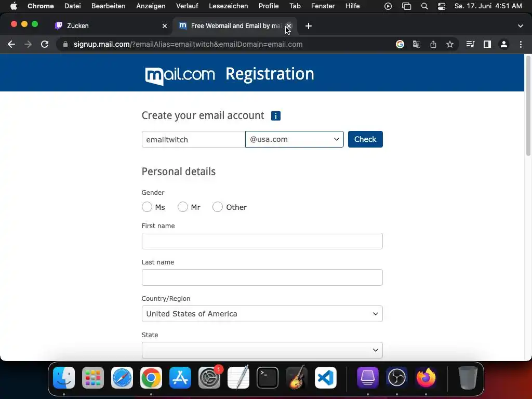This screenshot has width=532, height=399.
Task: Open the @usa.com domain dropdown
Action: coord(294,139)
